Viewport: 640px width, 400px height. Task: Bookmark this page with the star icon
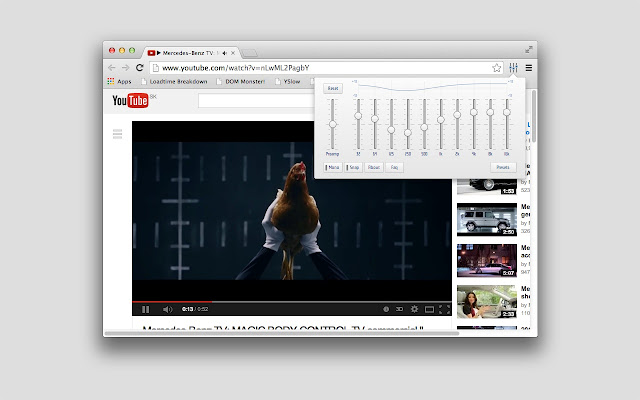tap(496, 68)
